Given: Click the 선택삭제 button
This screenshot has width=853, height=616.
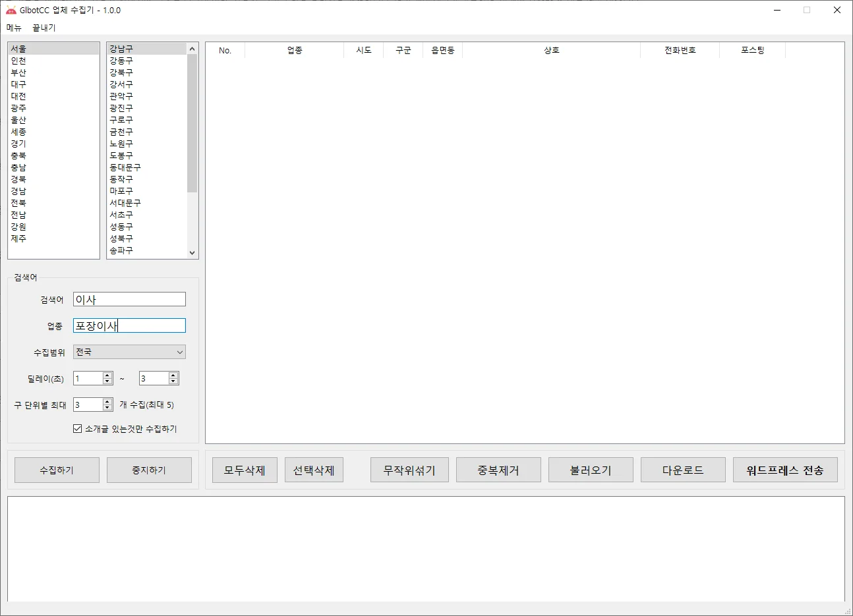Looking at the screenshot, I should pyautogui.click(x=314, y=470).
